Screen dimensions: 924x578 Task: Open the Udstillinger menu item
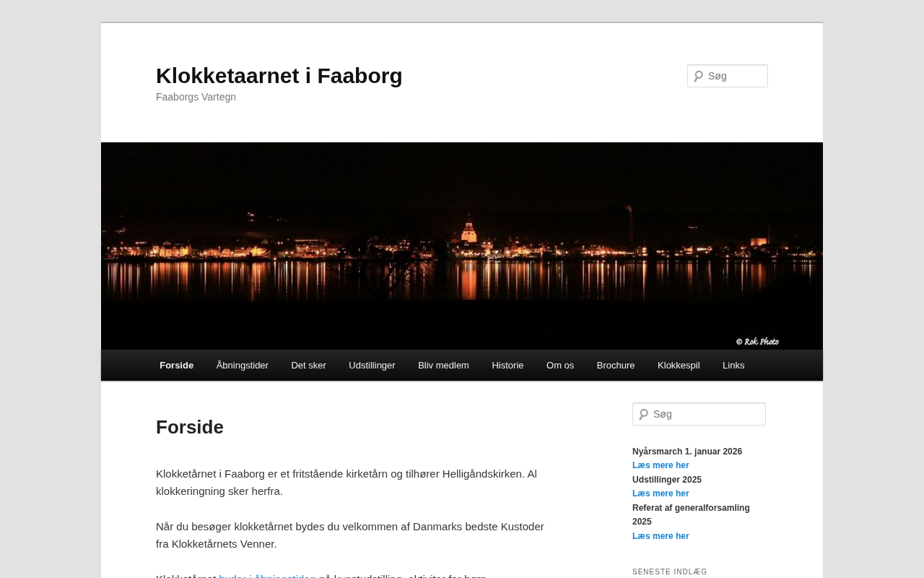click(372, 365)
